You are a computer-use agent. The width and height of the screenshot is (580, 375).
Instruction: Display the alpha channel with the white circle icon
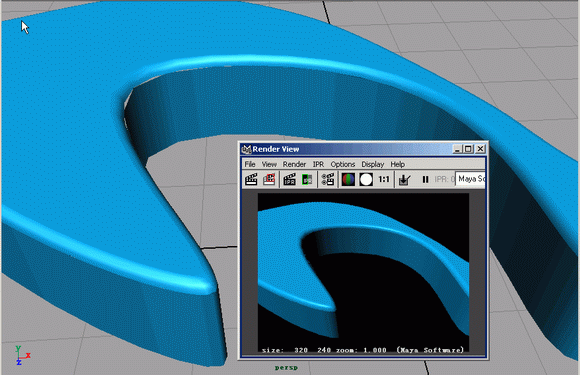366,179
